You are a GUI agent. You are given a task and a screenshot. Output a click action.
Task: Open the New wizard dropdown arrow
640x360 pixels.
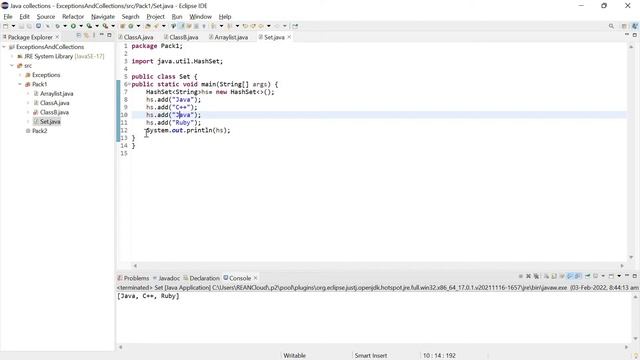[13, 26]
